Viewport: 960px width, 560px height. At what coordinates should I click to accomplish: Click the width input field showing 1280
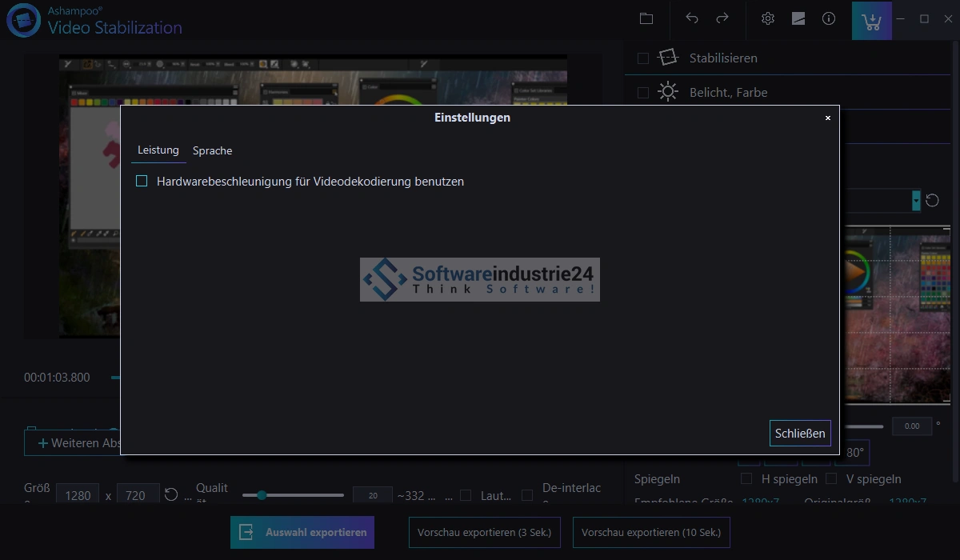(78, 495)
